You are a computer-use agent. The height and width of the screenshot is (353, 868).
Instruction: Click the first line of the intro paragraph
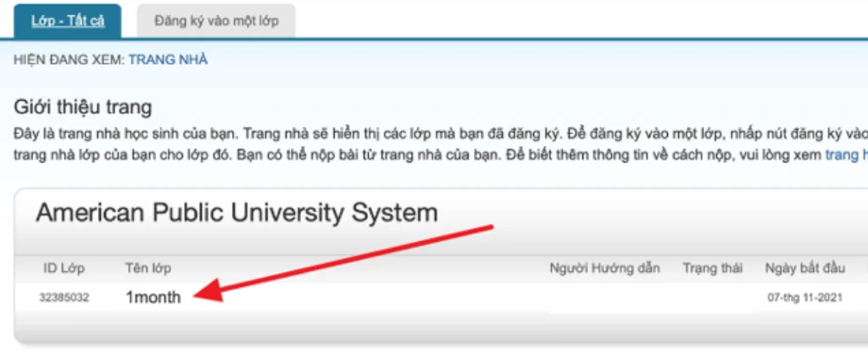tap(424, 134)
